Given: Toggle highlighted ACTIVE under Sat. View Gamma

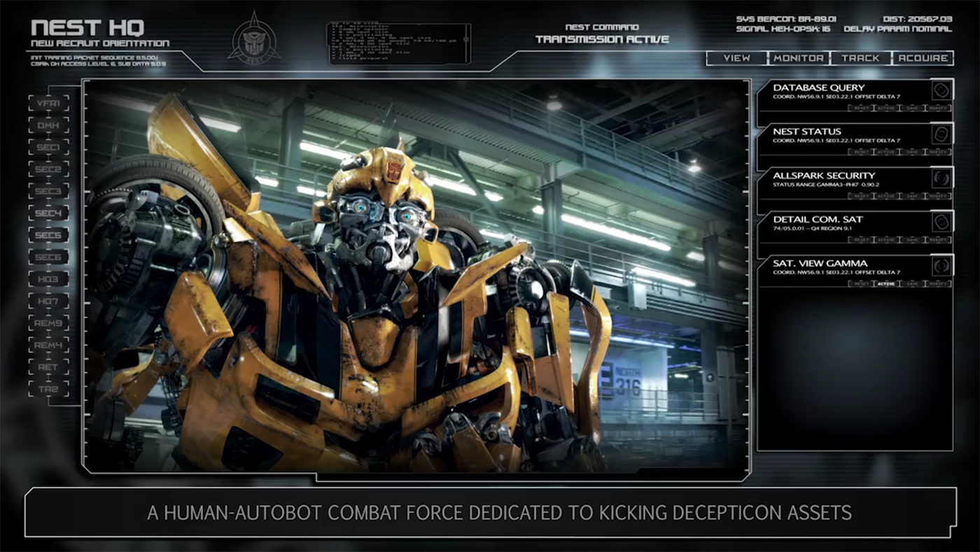Looking at the screenshot, I should point(886,284).
